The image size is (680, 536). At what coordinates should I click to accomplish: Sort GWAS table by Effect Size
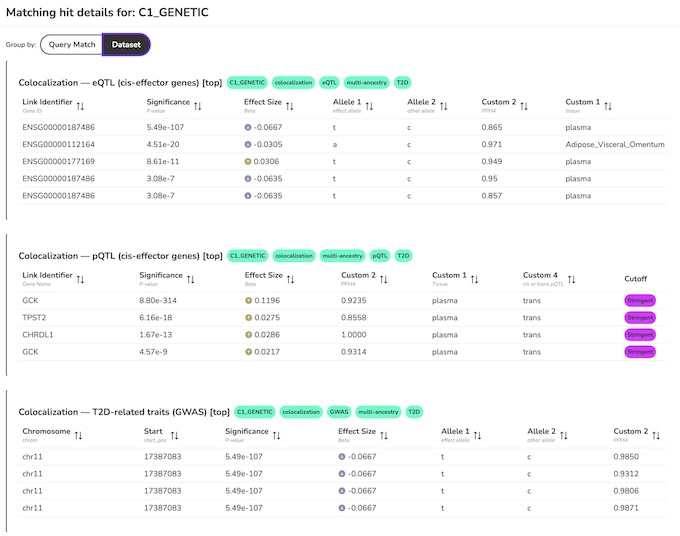point(384,435)
